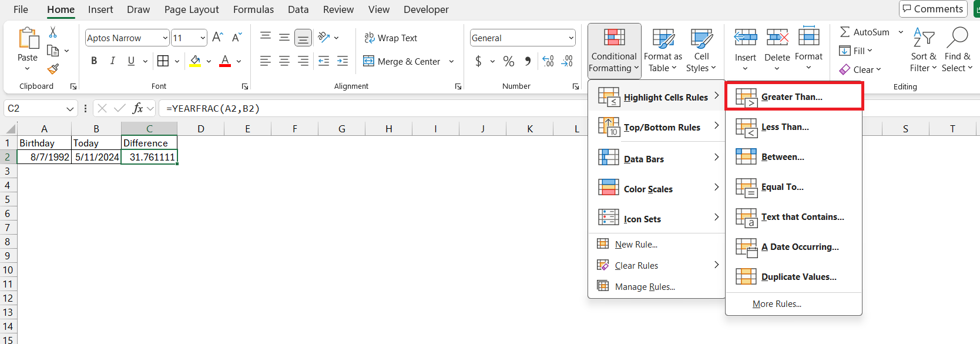This screenshot has width=980, height=344.
Task: Toggle Wrap Text on the cell
Action: coord(391,38)
